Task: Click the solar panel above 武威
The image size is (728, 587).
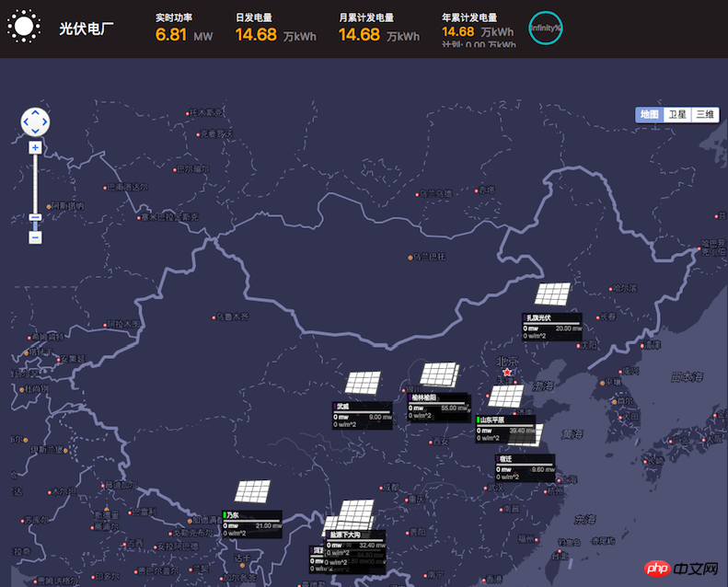Action: pyautogui.click(x=363, y=383)
